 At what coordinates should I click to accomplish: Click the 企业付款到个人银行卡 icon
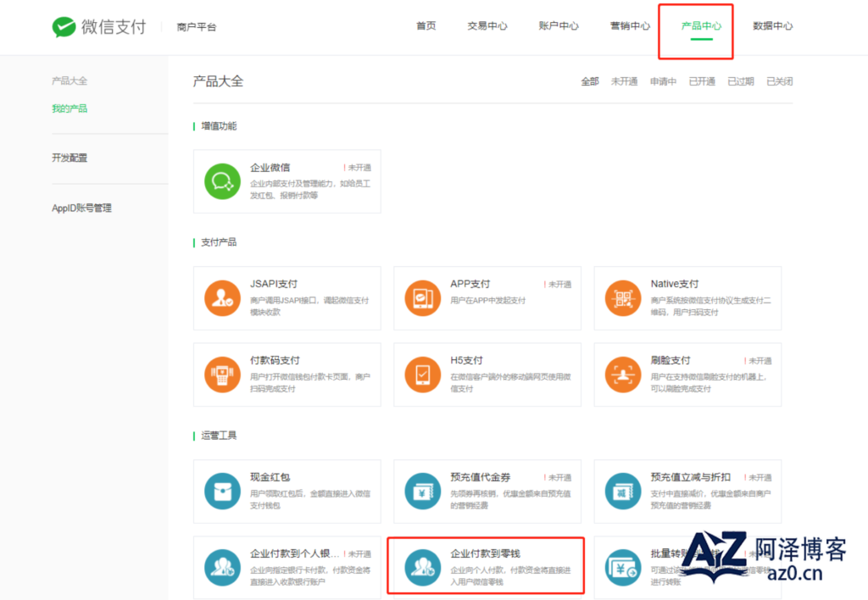click(x=222, y=567)
